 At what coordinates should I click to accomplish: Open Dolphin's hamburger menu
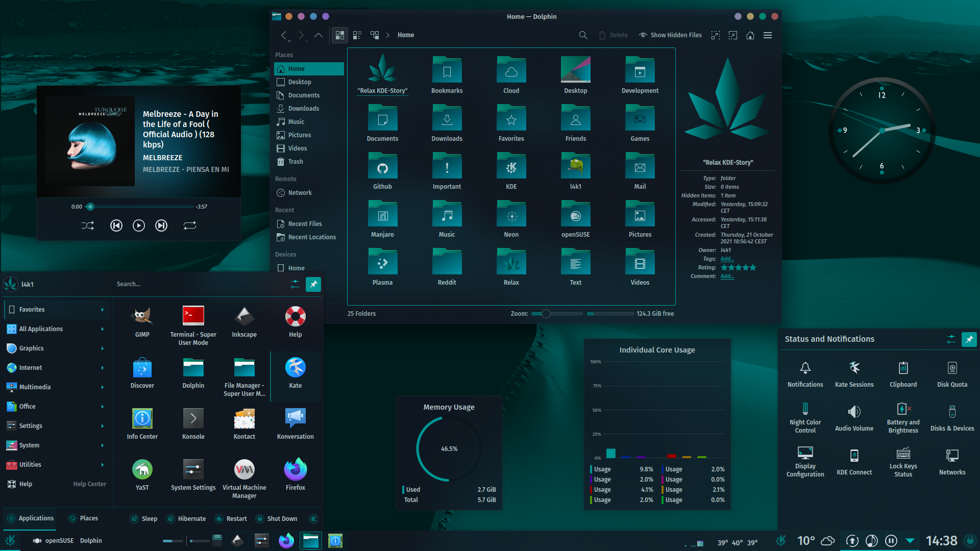pyautogui.click(x=768, y=35)
